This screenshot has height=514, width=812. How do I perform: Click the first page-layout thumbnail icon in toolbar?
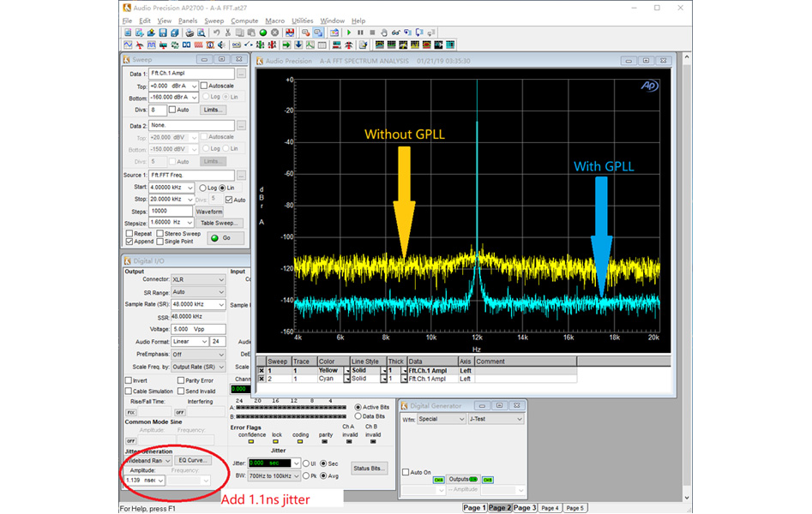click(380, 45)
